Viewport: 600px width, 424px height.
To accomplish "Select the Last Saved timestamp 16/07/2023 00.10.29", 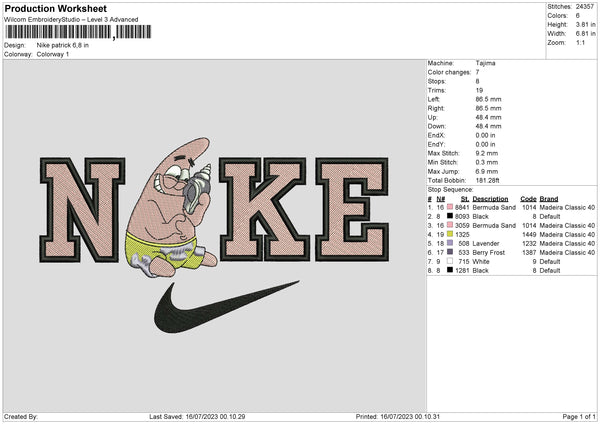I will [x=215, y=416].
